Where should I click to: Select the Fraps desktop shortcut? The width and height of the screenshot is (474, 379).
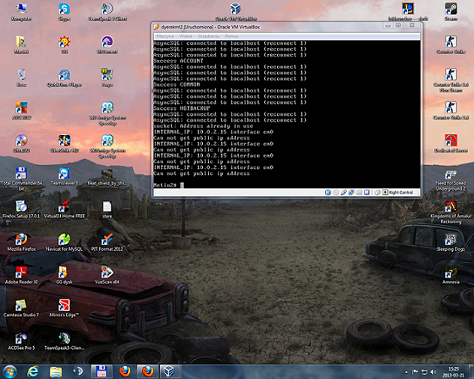[x=107, y=78]
